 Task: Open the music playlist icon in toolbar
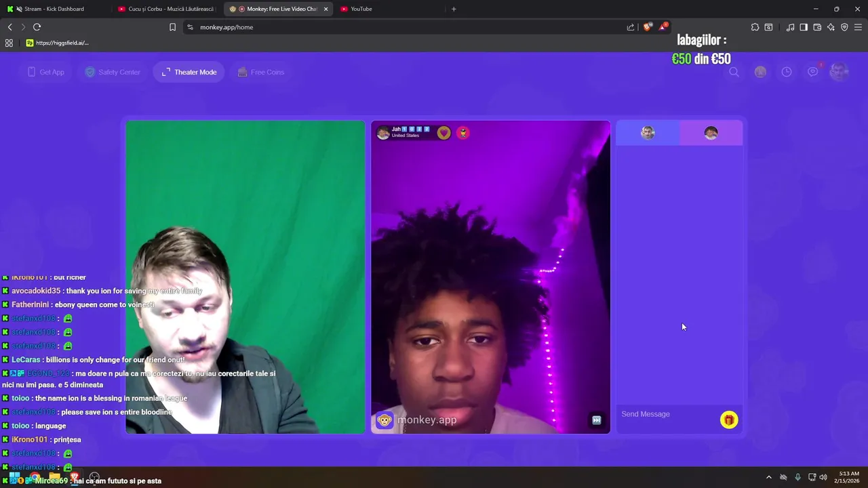pyautogui.click(x=790, y=27)
